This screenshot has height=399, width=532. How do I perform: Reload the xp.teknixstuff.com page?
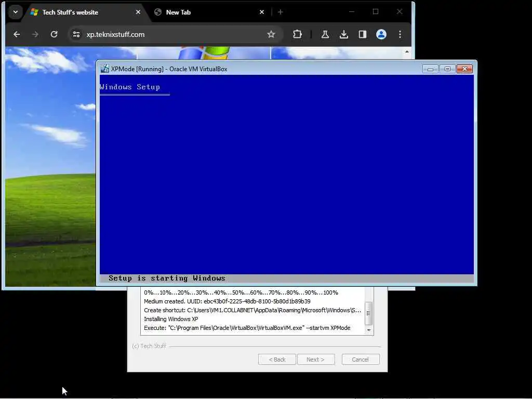pos(54,34)
